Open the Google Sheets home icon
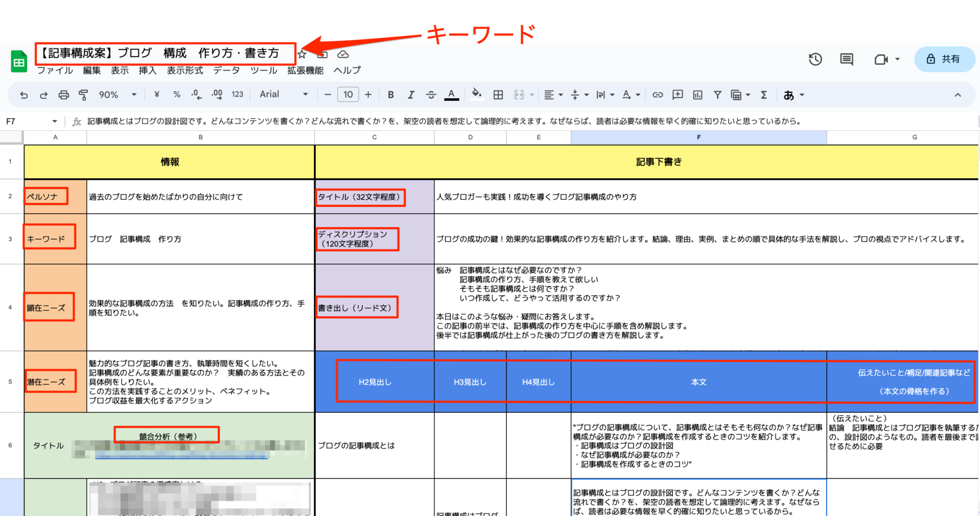Screen dimensions: 980x516 tap(19, 62)
